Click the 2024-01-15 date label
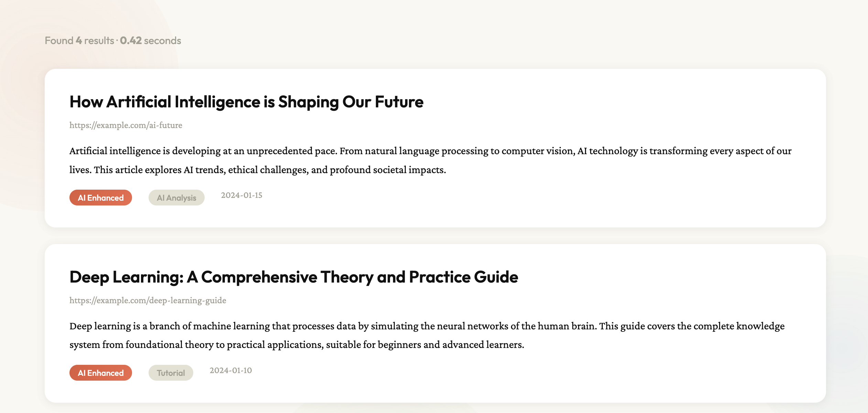 pyautogui.click(x=241, y=195)
